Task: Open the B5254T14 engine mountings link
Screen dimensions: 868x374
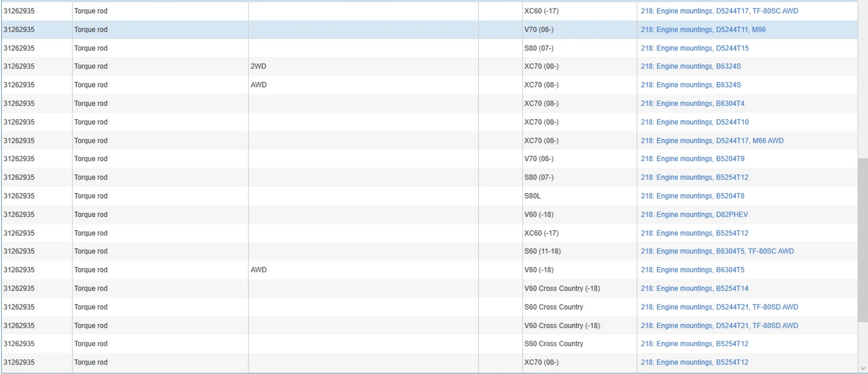Action: point(694,288)
